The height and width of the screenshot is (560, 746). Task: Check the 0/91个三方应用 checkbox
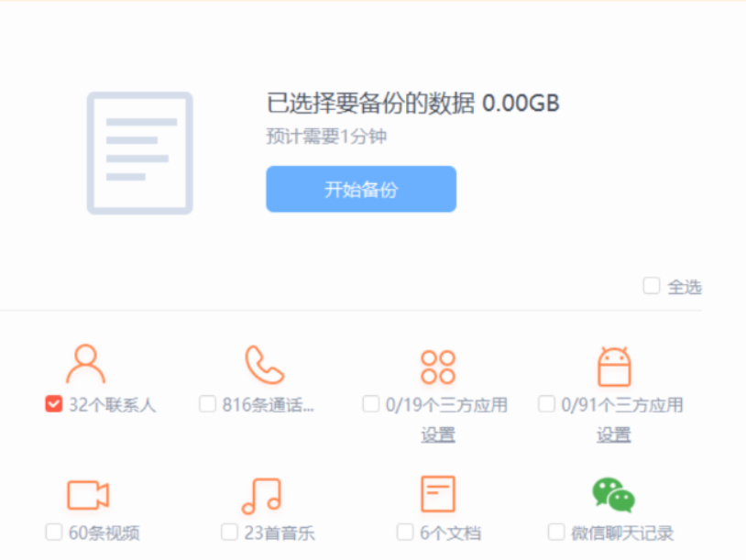click(x=546, y=404)
